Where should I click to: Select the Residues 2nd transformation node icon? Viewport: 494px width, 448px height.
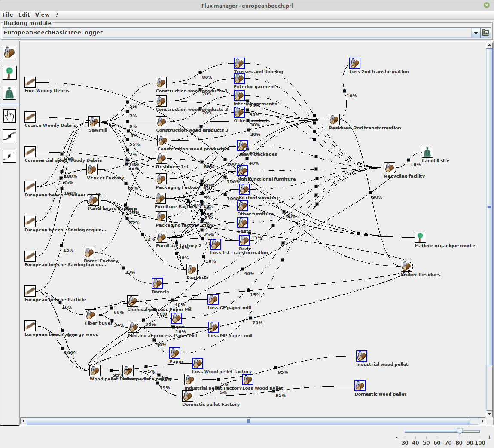click(334, 120)
